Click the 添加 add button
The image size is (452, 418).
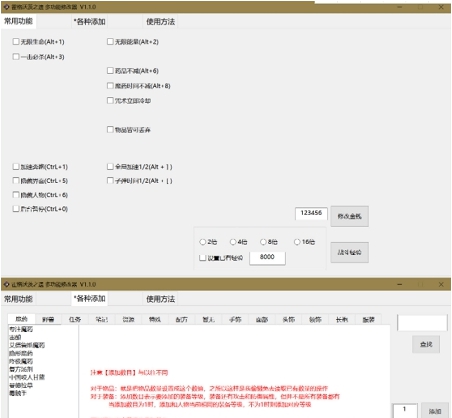tap(435, 411)
